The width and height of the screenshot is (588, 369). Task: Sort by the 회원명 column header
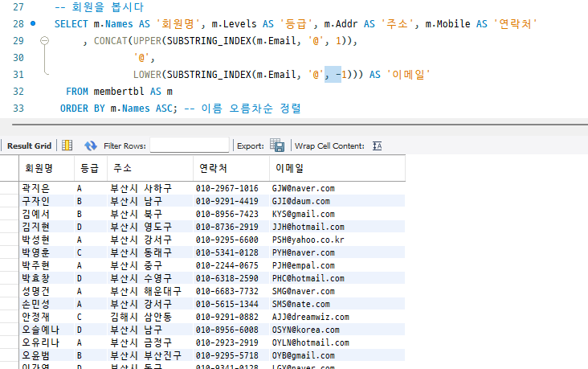coord(47,168)
